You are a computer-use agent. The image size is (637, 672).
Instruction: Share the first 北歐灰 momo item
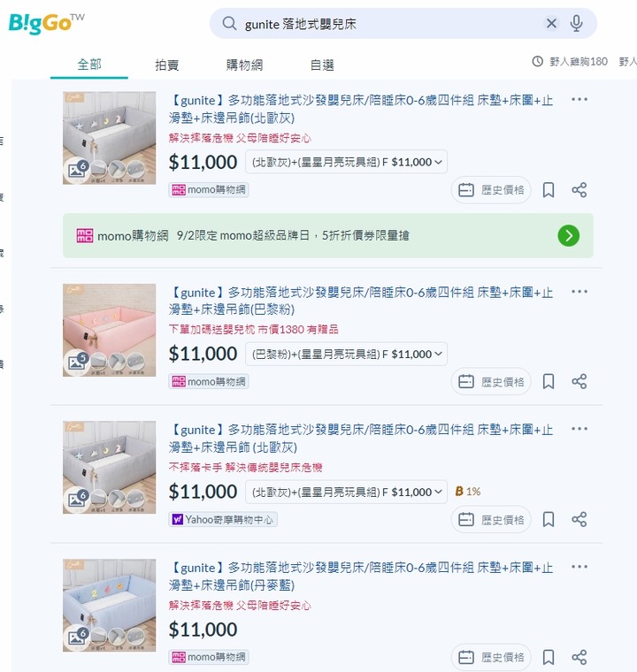[x=579, y=190]
